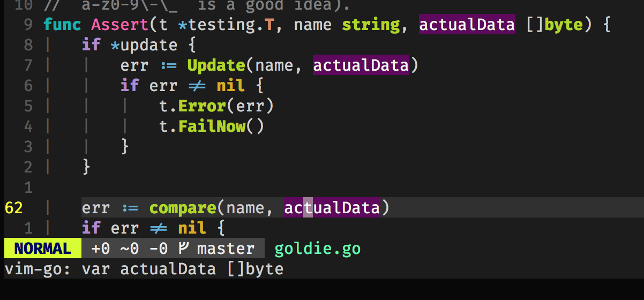Click the master branch name

[x=226, y=249]
